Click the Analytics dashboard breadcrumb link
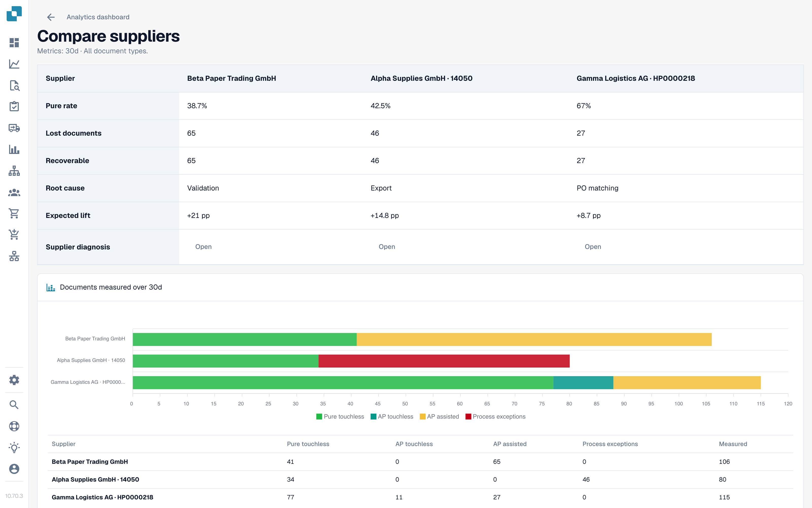 98,17
